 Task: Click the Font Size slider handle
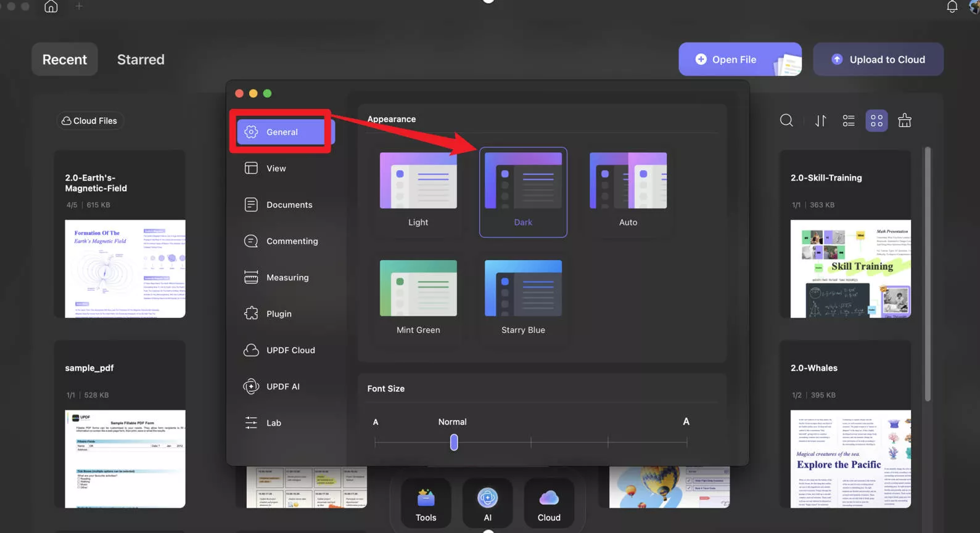tap(454, 442)
